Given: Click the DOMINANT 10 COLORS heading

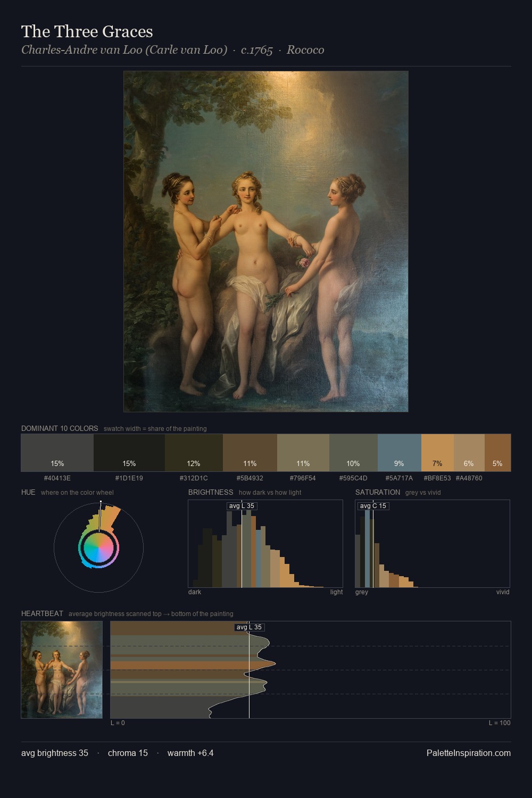Looking at the screenshot, I should coord(60,428).
